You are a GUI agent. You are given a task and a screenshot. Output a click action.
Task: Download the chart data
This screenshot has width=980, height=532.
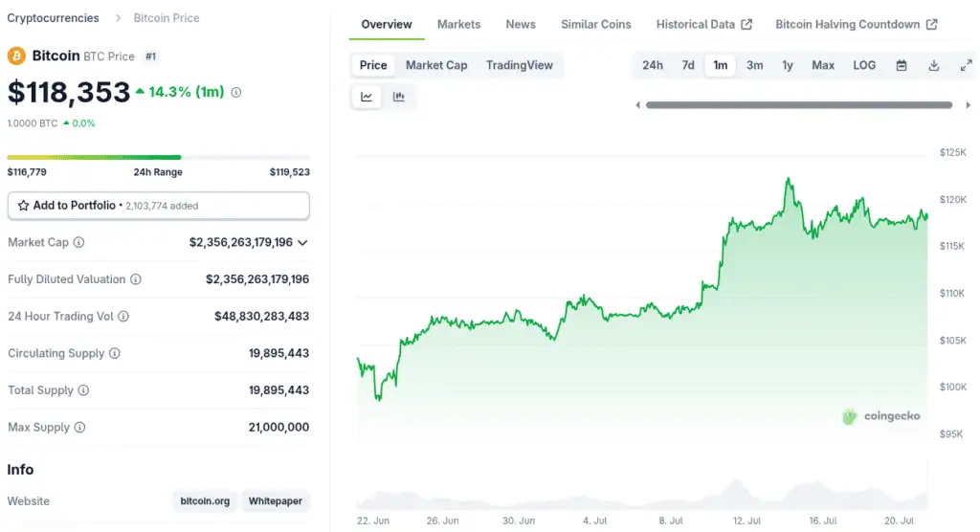point(934,65)
